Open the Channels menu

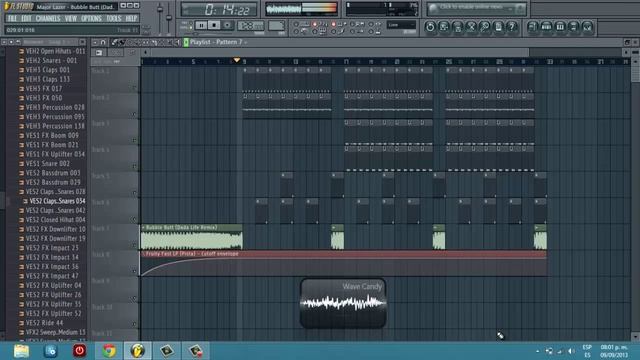click(48, 18)
